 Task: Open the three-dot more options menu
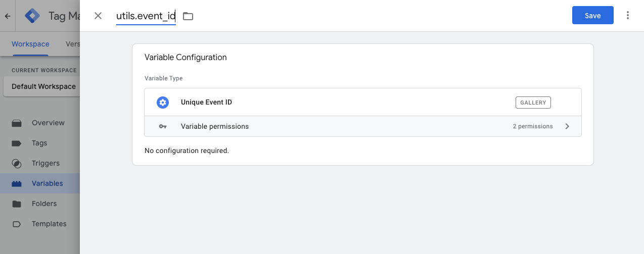pos(628,15)
